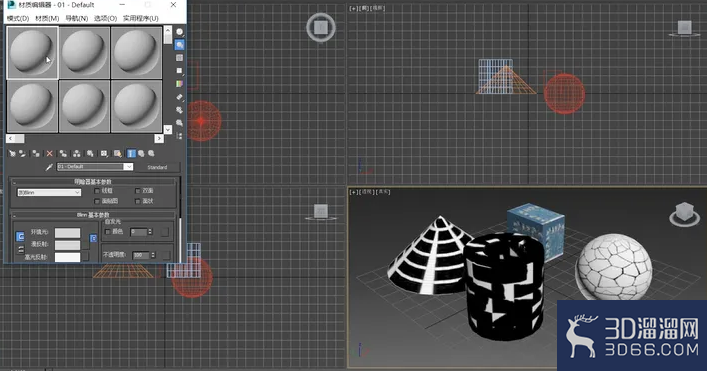
Task: Click Select by Material icon
Action: [179, 123]
